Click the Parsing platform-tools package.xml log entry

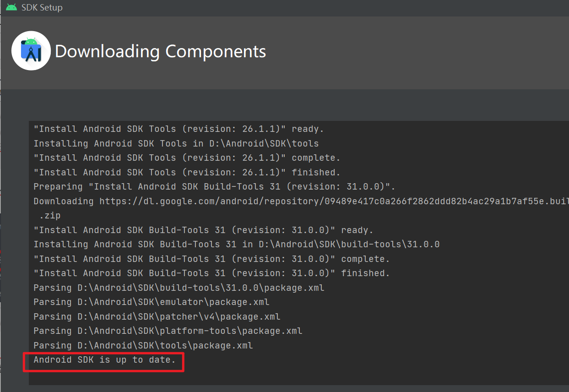(x=168, y=331)
